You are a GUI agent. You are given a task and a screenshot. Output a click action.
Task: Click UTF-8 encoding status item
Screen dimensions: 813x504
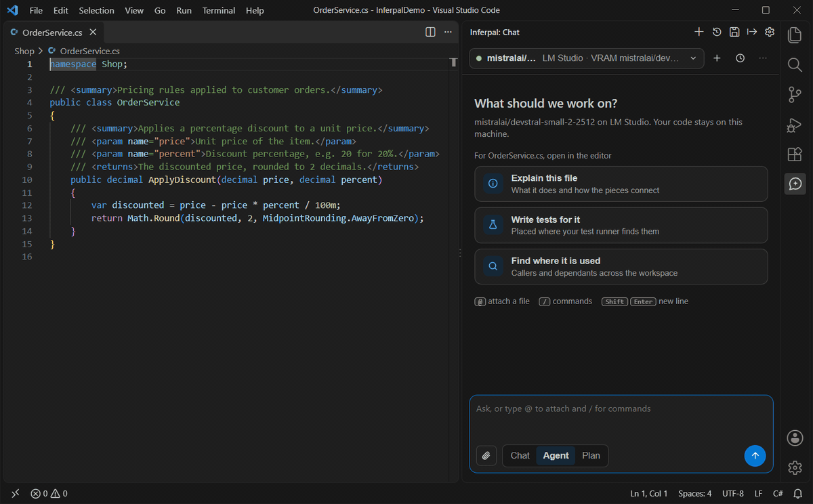(733, 493)
